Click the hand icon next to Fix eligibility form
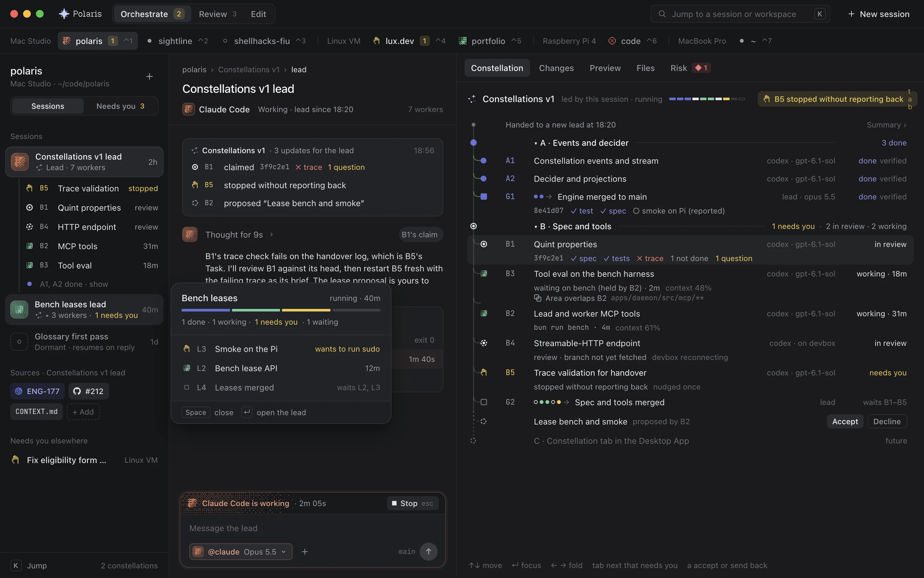This screenshot has height=578, width=924. (x=15, y=460)
